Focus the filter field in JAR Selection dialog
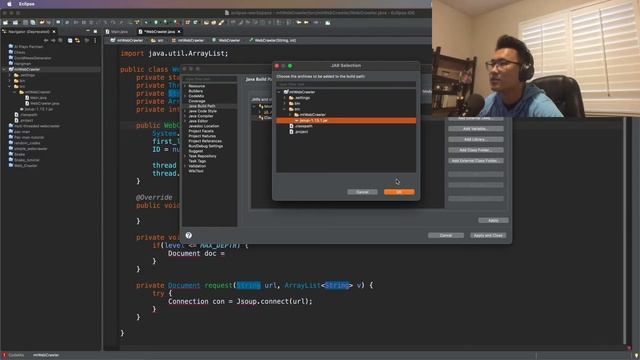 [346, 84]
